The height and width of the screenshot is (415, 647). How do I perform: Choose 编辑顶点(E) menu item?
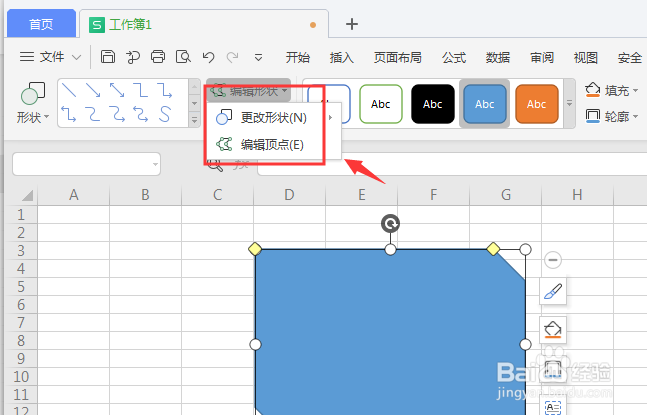tap(273, 144)
